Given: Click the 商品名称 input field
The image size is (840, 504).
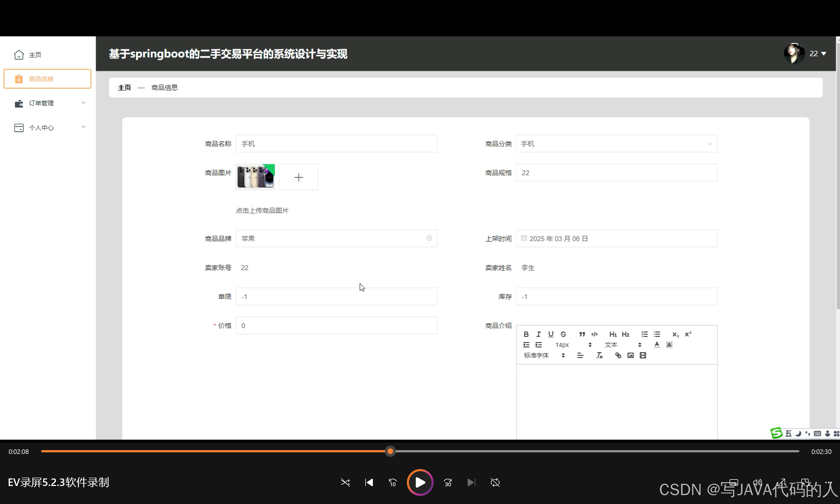Looking at the screenshot, I should point(336,144).
